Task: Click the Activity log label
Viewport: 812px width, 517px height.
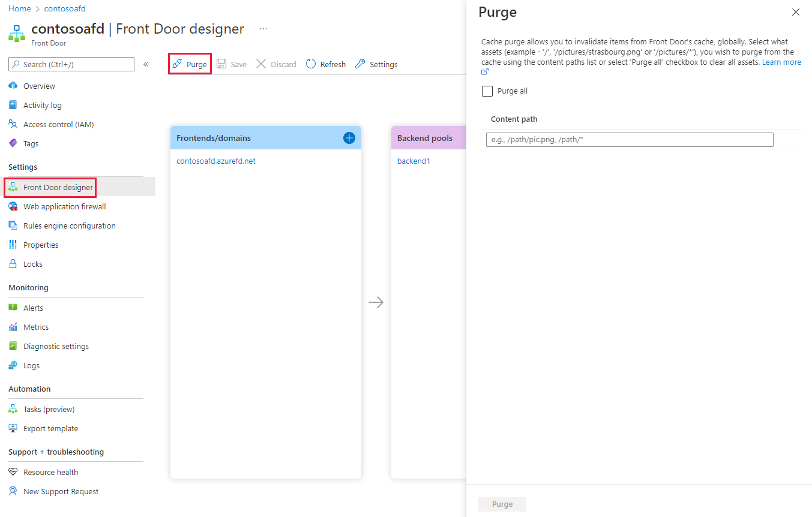Action: [x=43, y=105]
